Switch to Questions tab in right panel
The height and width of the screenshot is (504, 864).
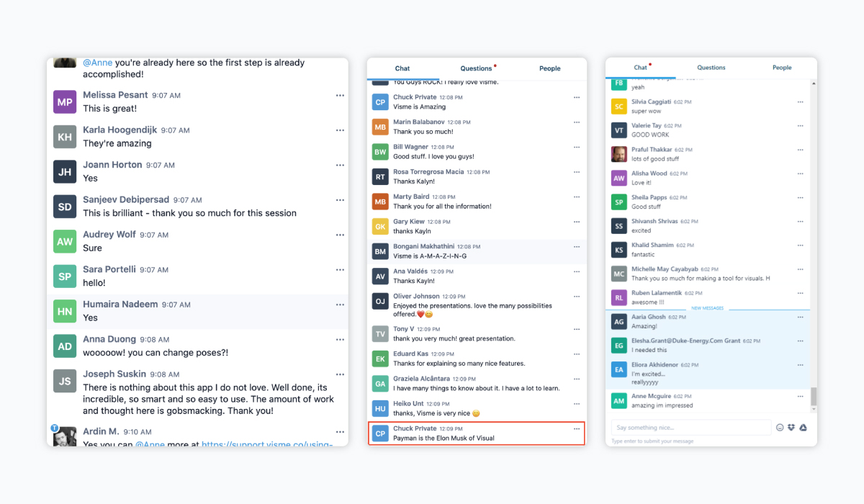coord(711,68)
